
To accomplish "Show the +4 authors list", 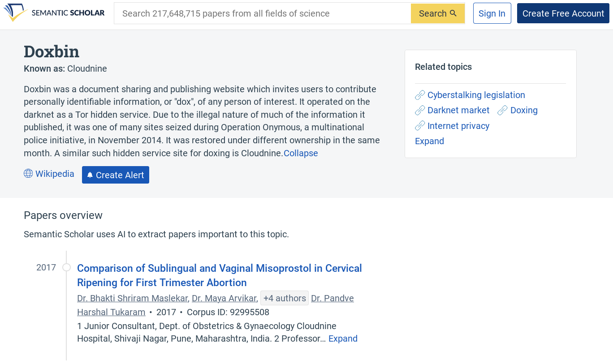I will [x=285, y=298].
